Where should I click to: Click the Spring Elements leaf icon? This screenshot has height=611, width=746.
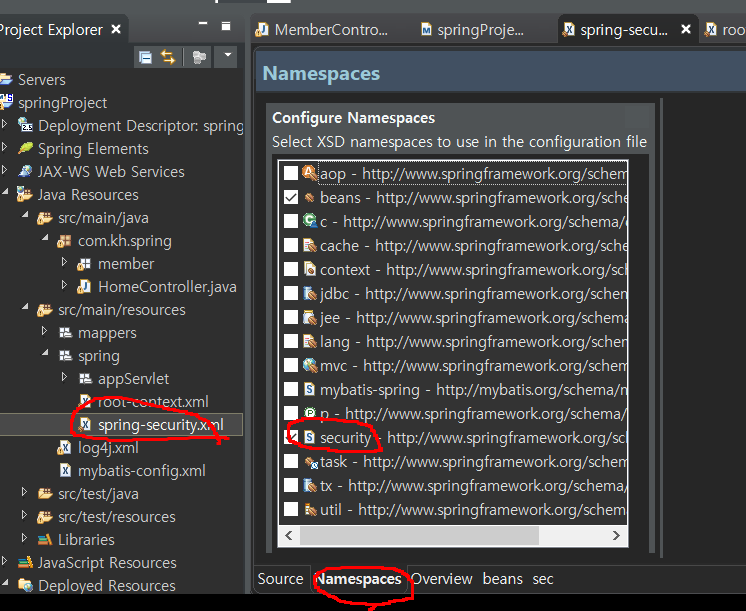click(25, 148)
